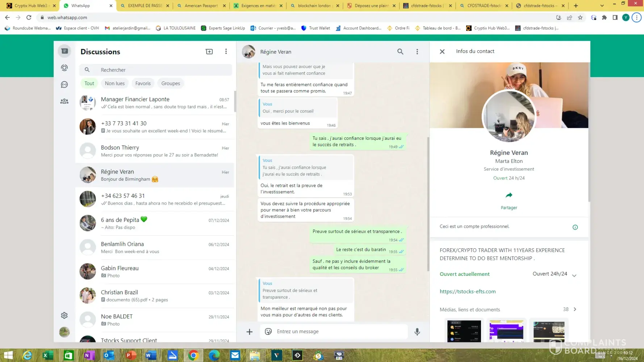Open the Roundcube Webmail bookmark
The height and width of the screenshot is (362, 644).
tap(28, 28)
